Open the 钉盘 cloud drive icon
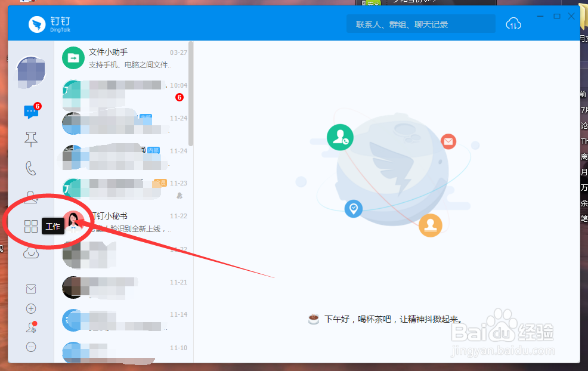 click(30, 252)
